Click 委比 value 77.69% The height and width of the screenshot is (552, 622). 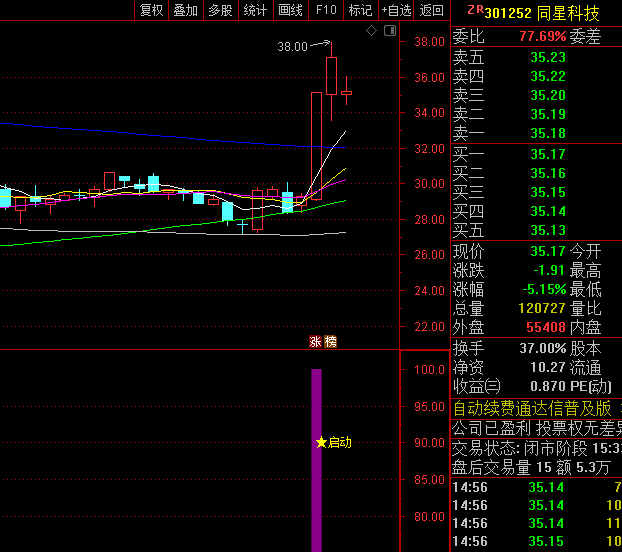[x=543, y=36]
